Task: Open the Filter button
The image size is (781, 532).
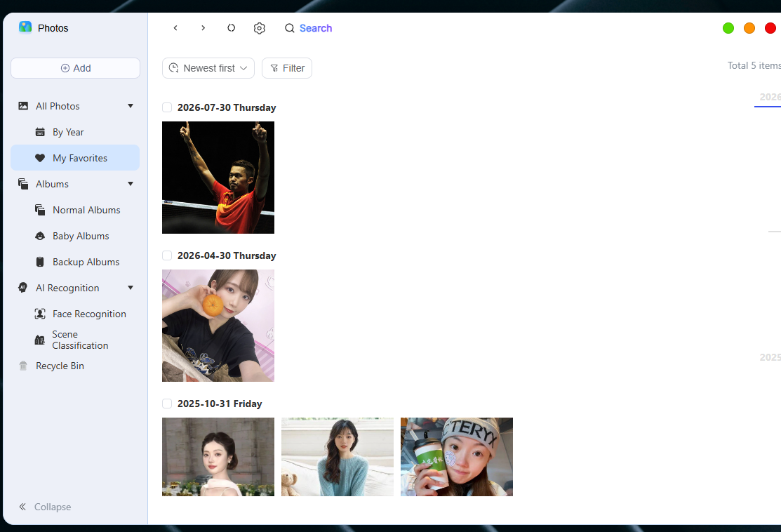Action: click(x=287, y=68)
